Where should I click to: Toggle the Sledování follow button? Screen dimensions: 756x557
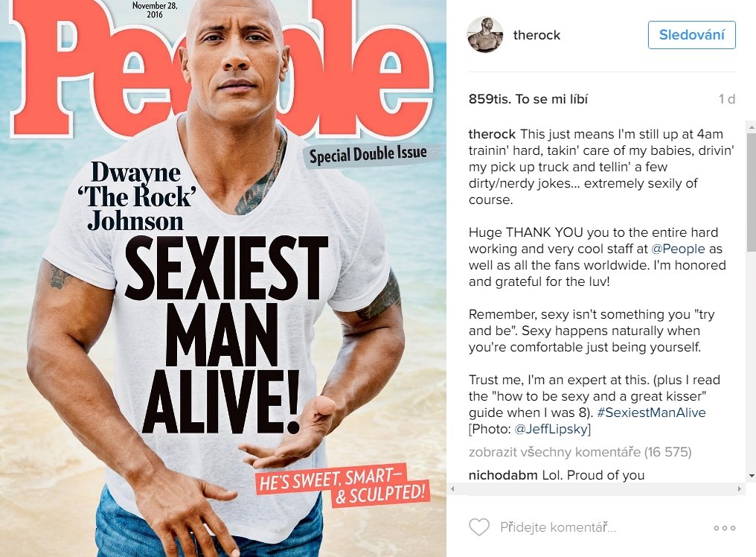pos(691,35)
